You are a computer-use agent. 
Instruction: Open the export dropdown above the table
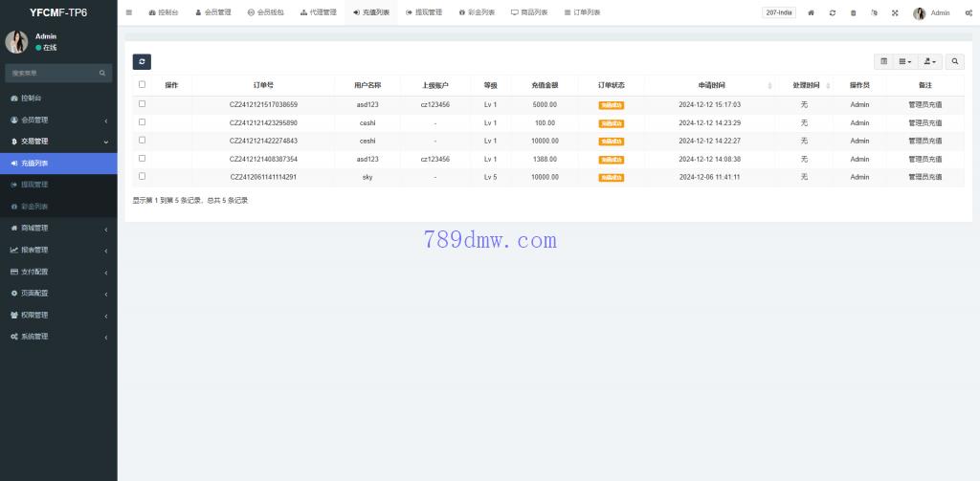(x=929, y=61)
